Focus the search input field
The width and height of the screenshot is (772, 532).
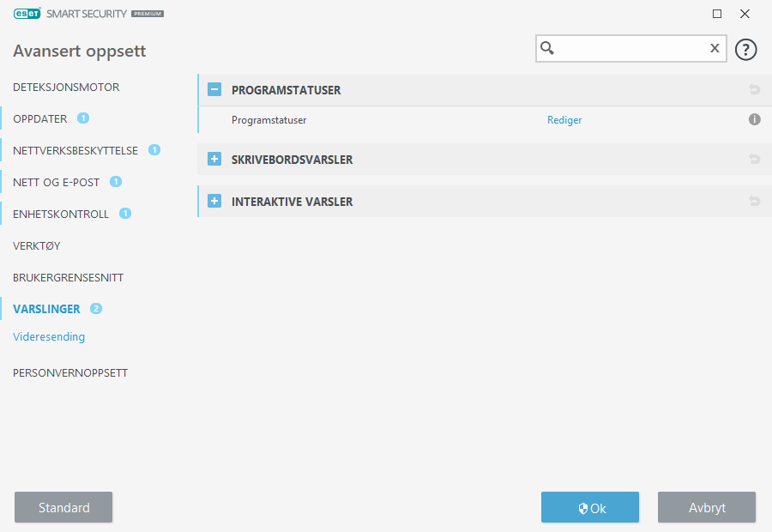[631, 48]
